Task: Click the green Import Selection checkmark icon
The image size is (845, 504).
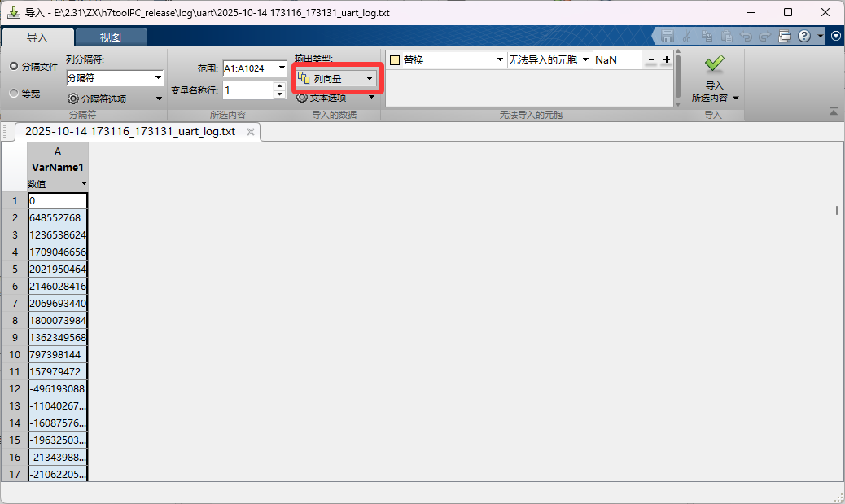Action: (714, 64)
